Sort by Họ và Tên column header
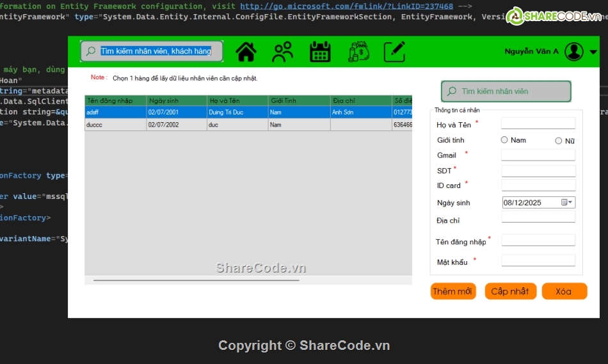 [x=237, y=100]
